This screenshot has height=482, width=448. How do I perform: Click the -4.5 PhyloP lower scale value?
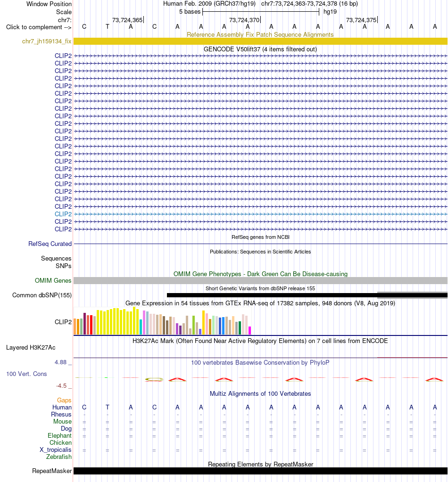(x=61, y=386)
